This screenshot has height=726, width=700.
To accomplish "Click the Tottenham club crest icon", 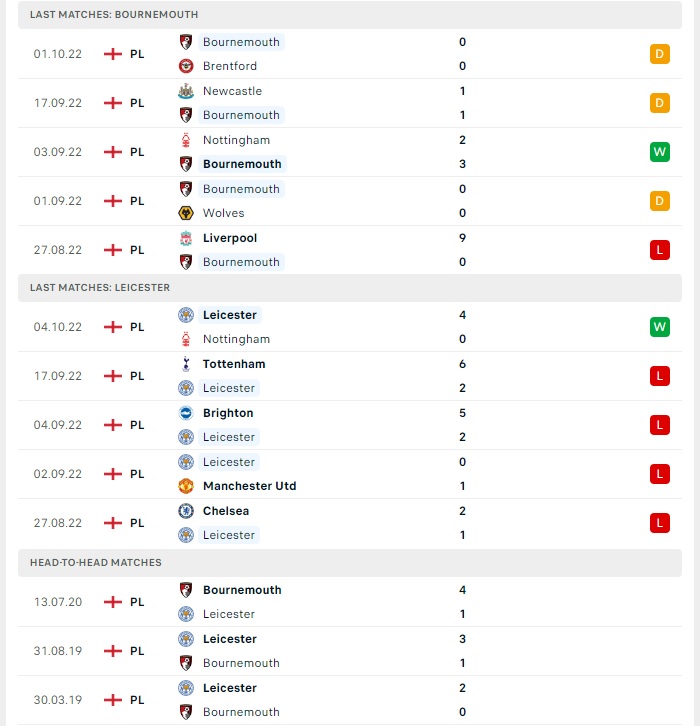I will click(x=186, y=364).
